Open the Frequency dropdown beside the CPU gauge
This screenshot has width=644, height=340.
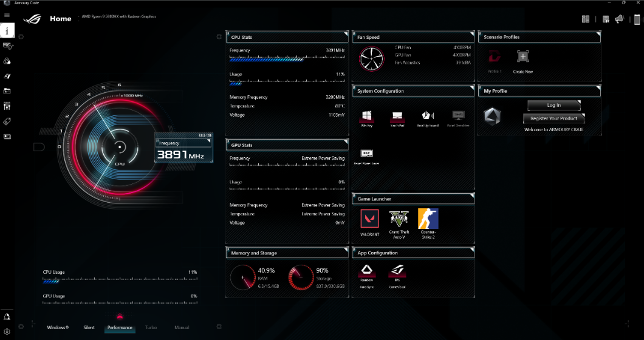coord(183,143)
